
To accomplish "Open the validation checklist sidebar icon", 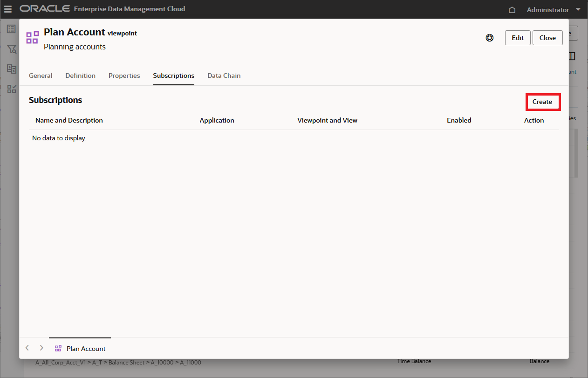I will click(x=12, y=89).
